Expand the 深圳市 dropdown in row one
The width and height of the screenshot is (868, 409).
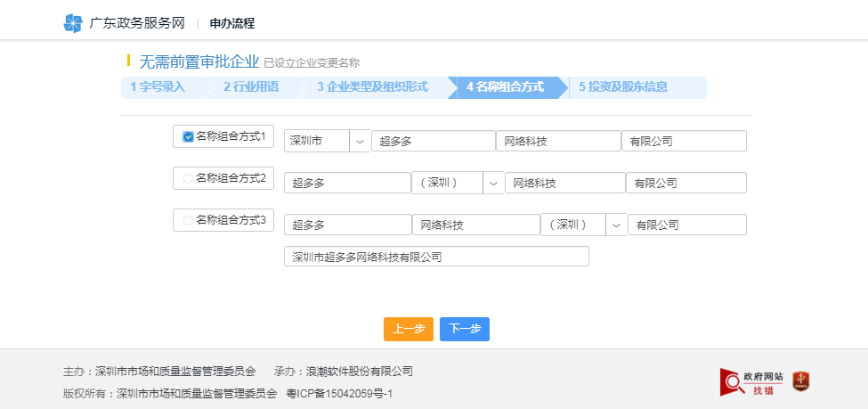(x=360, y=141)
